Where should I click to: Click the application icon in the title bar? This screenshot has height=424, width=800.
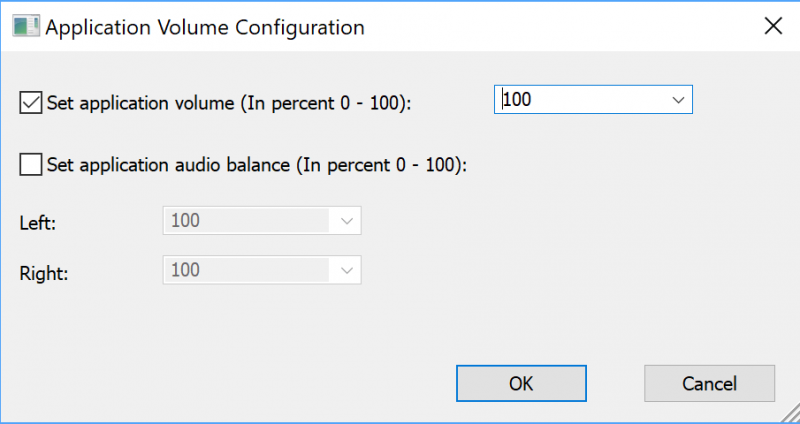[x=26, y=27]
